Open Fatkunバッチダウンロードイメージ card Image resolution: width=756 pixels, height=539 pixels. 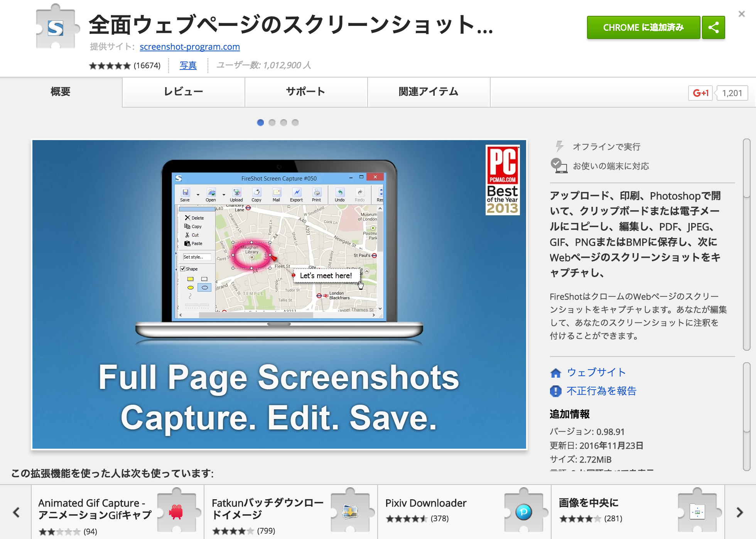(291, 512)
